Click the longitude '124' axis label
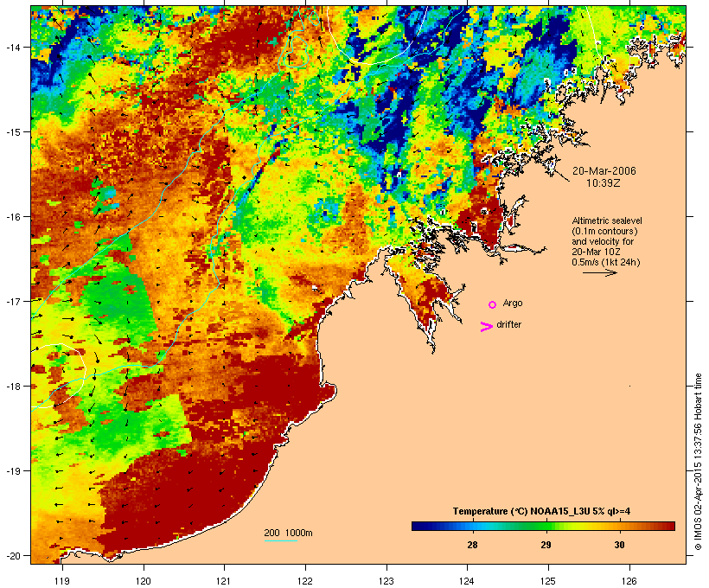The width and height of the screenshot is (709, 588). tap(467, 581)
